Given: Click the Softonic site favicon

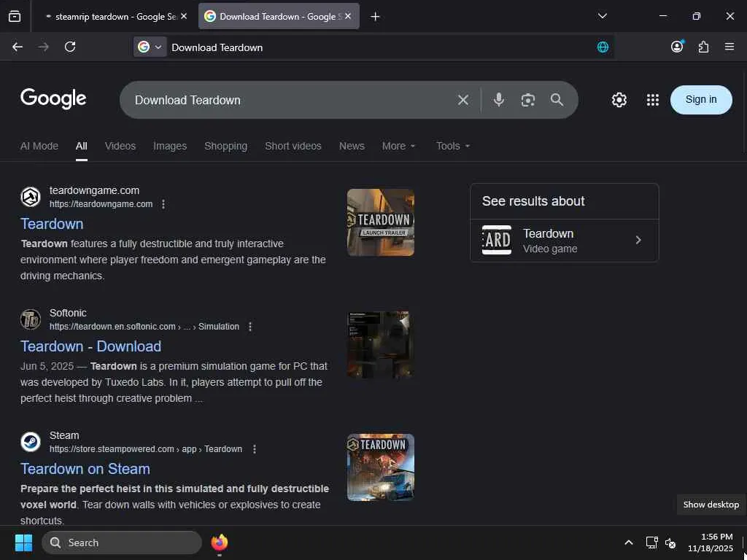Looking at the screenshot, I should click(x=31, y=319).
